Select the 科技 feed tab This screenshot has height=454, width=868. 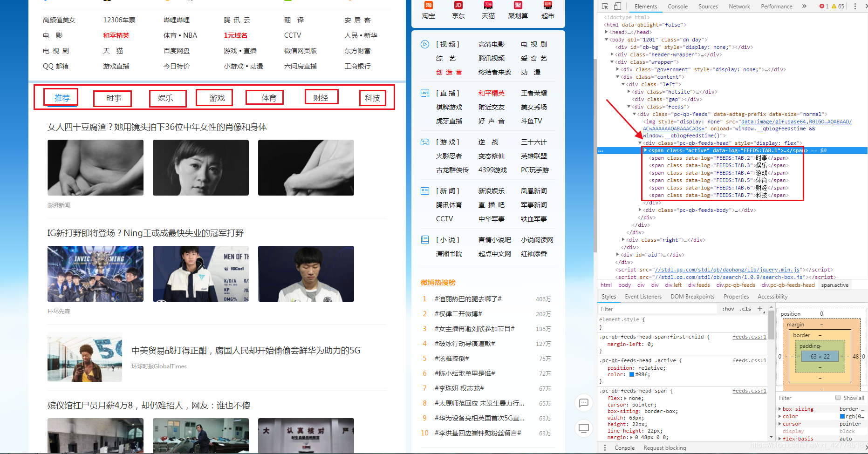tap(372, 98)
